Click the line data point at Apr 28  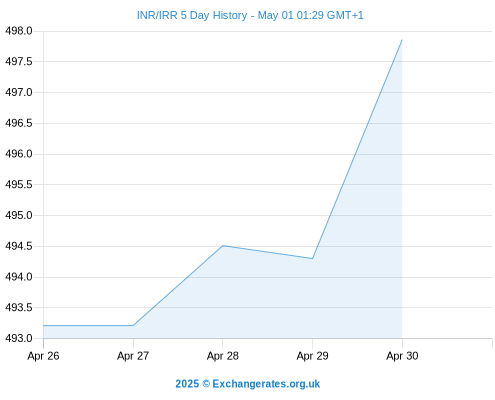(223, 246)
